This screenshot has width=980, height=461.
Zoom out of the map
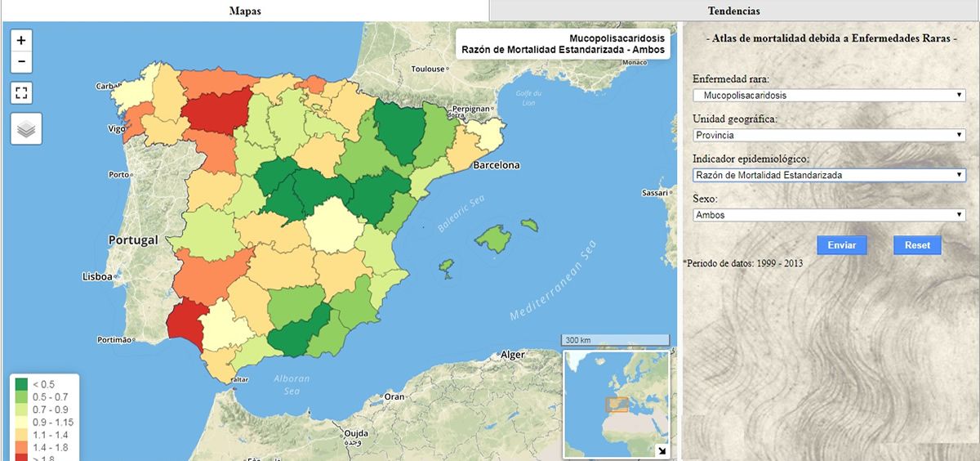pos(21,61)
